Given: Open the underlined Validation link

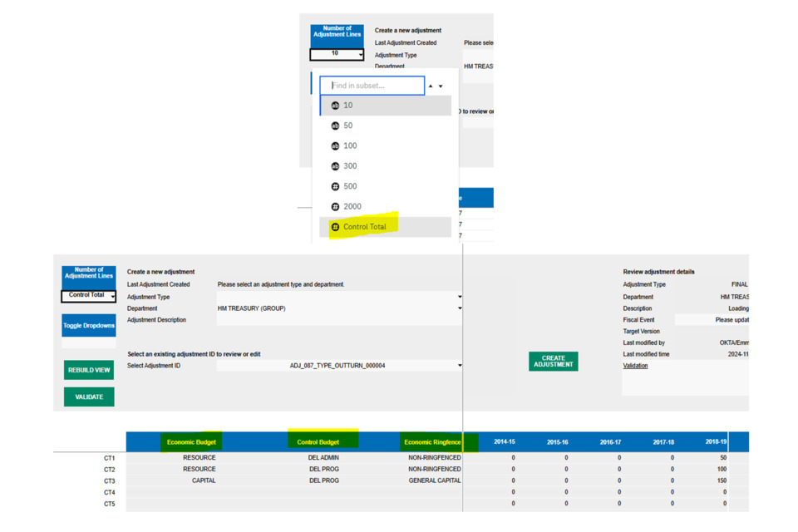Looking at the screenshot, I should (x=635, y=366).
